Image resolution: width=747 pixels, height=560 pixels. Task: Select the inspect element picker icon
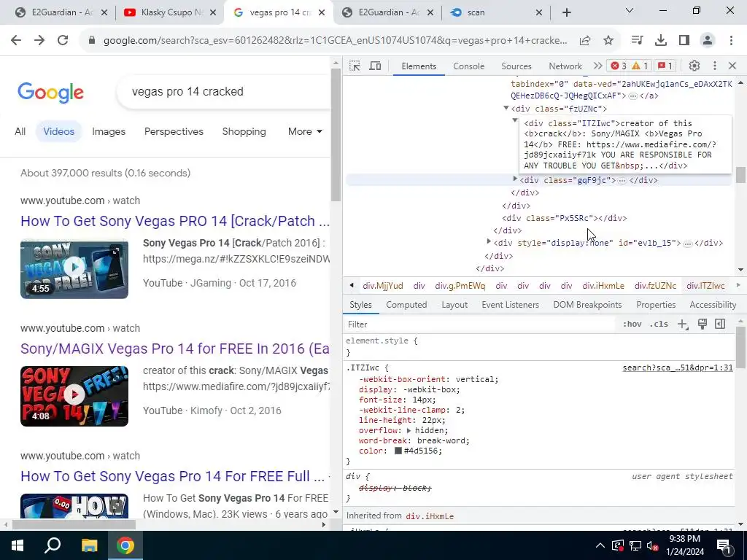click(355, 66)
